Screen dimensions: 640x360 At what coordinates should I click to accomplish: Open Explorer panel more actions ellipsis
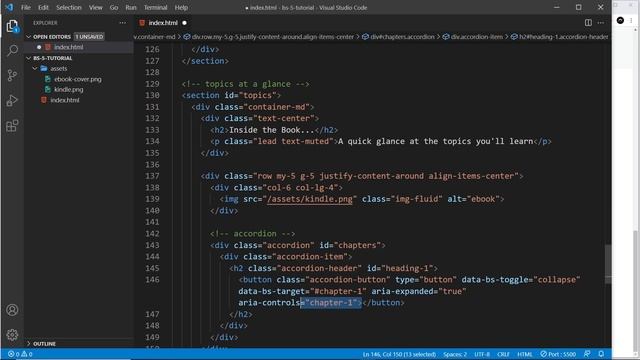(x=122, y=23)
